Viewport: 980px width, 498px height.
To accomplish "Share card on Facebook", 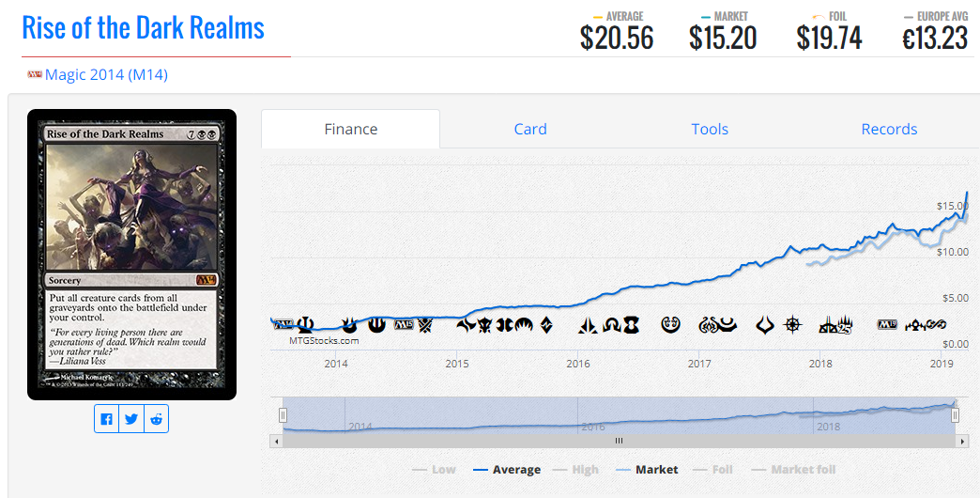I will tap(107, 418).
